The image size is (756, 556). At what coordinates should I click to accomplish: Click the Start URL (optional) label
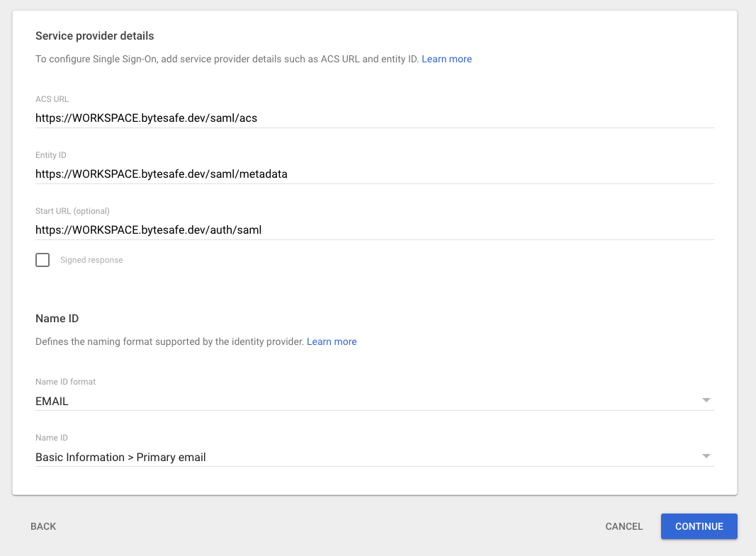(x=72, y=211)
